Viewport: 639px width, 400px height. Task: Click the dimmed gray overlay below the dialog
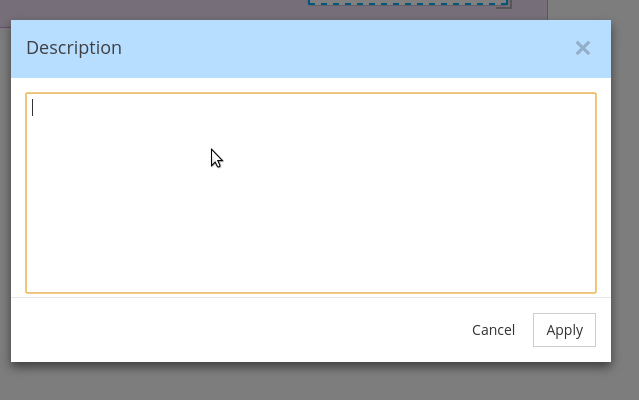[311, 381]
